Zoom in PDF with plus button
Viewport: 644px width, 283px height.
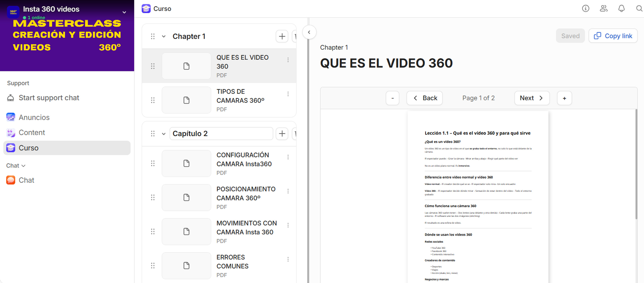tap(565, 98)
